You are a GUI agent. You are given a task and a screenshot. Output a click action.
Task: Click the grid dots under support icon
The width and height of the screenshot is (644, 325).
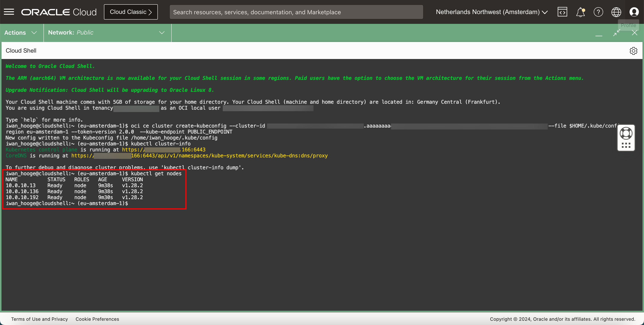point(626,145)
